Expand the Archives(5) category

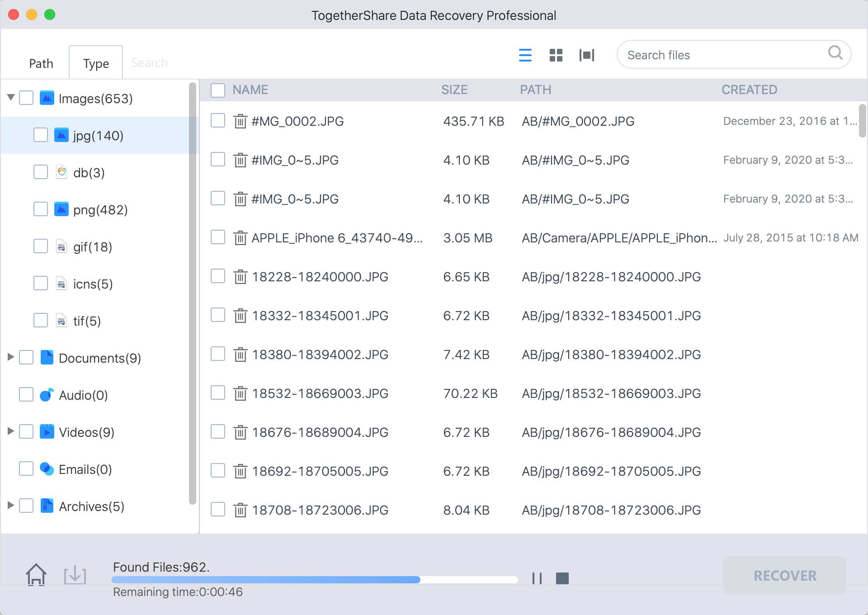(10, 505)
